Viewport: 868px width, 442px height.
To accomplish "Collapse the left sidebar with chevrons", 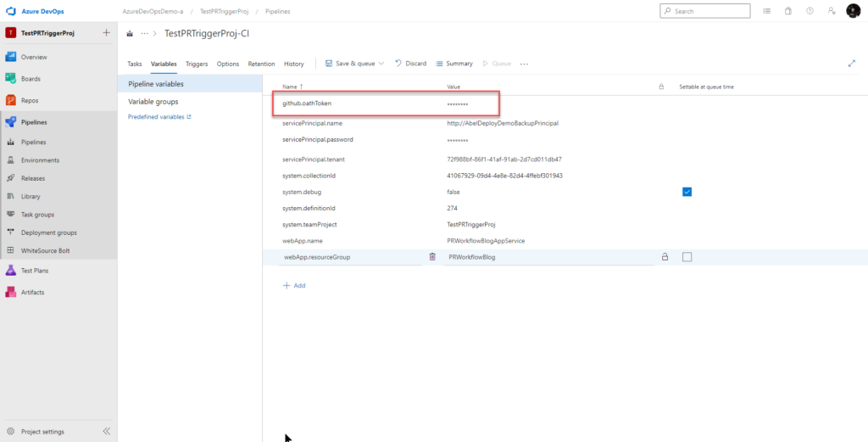I will 107,431.
